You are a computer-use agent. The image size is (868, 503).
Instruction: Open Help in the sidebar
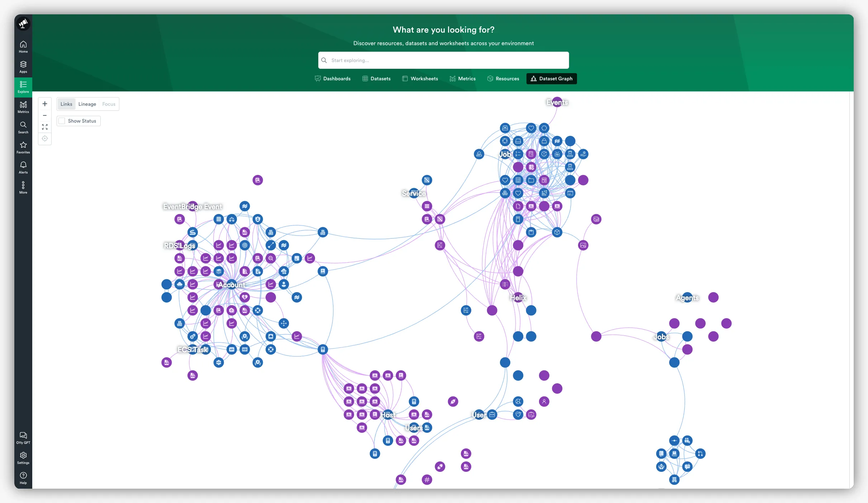click(x=23, y=478)
